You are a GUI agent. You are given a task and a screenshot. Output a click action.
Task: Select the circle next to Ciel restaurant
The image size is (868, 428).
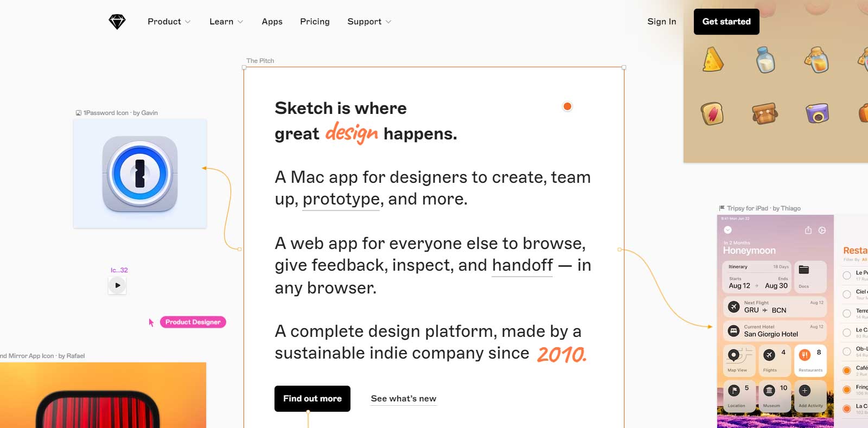(846, 294)
